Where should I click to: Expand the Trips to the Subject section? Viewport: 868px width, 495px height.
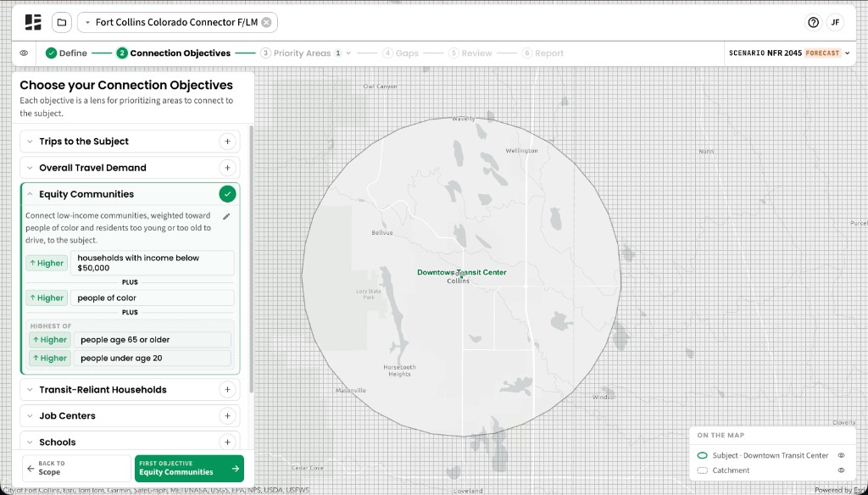tap(30, 142)
